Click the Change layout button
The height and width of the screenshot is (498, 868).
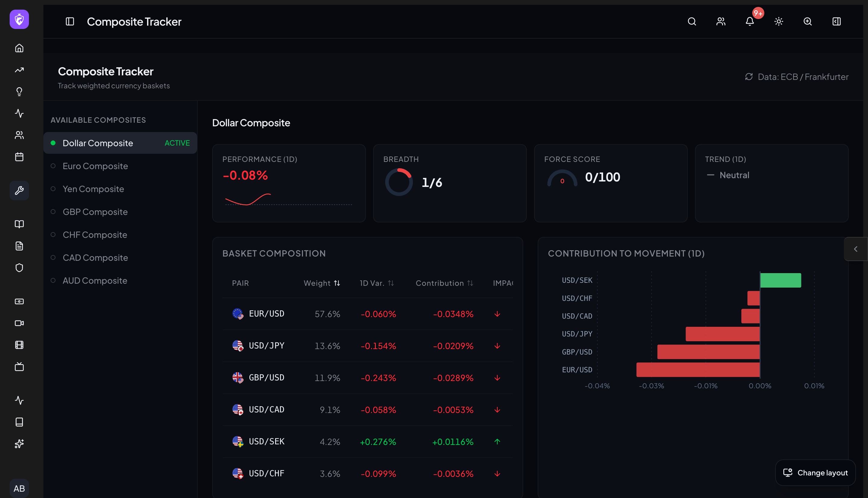(x=815, y=473)
